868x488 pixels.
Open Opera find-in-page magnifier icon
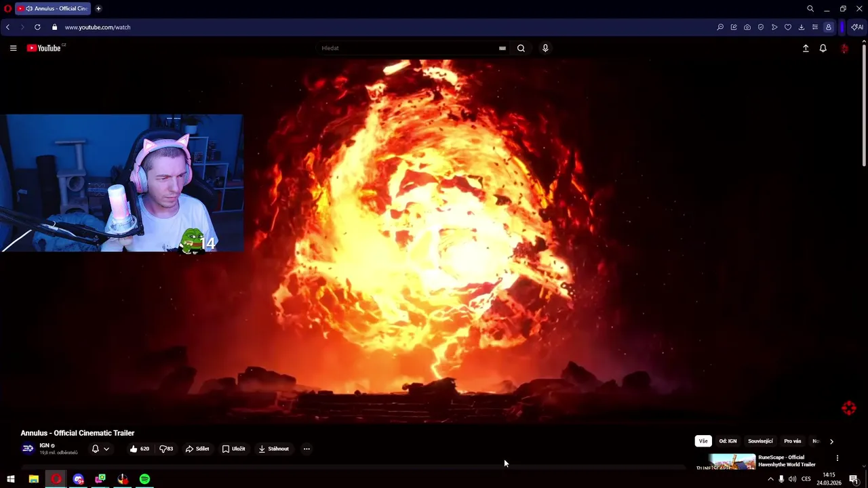click(720, 27)
